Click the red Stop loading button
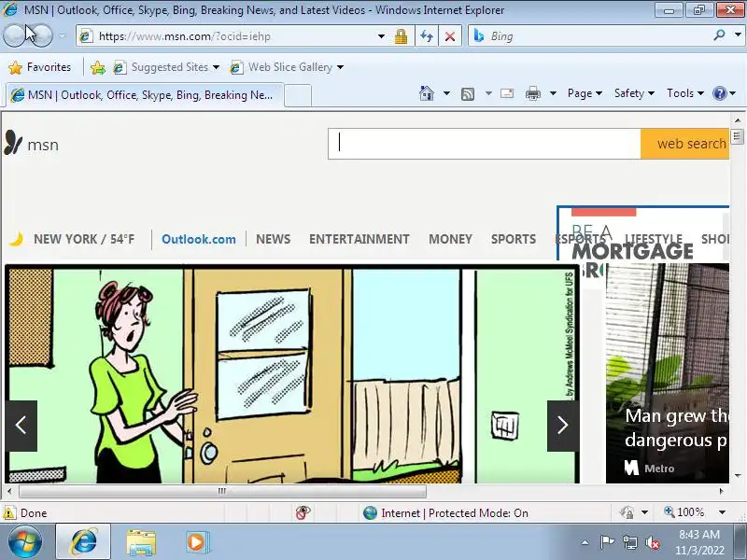 450,36
